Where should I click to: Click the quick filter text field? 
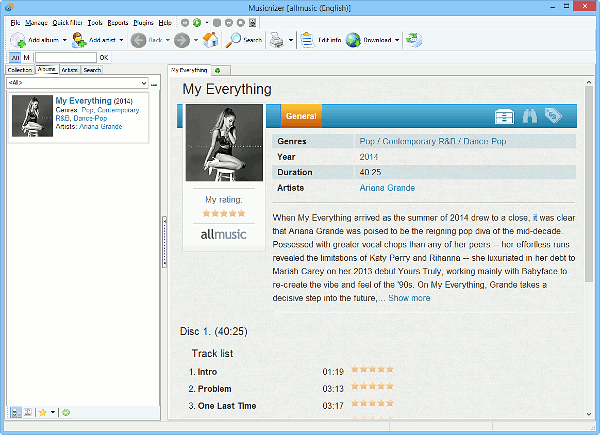[x=66, y=58]
